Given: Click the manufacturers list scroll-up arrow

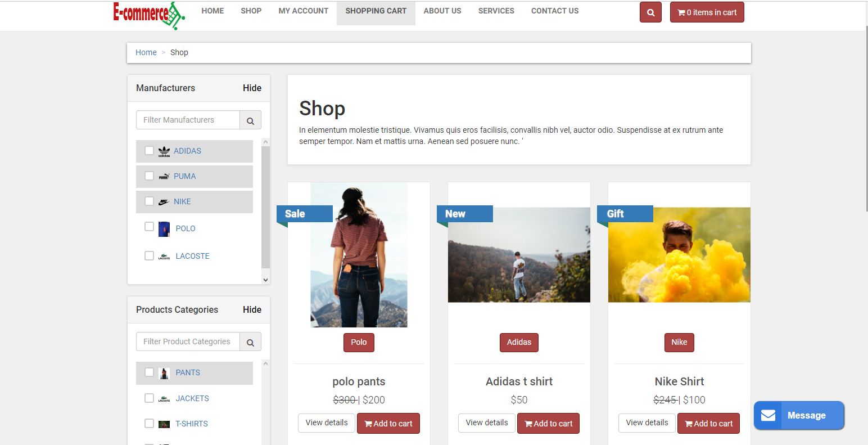Looking at the screenshot, I should 266,142.
